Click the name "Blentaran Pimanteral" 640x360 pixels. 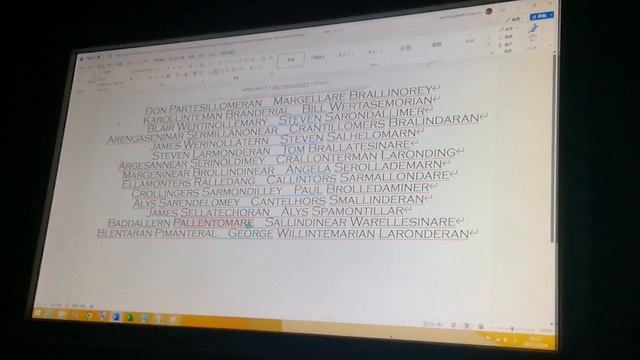156,233
